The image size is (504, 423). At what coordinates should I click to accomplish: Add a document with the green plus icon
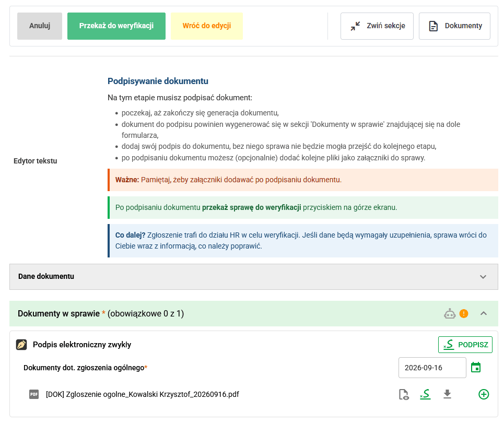484,394
